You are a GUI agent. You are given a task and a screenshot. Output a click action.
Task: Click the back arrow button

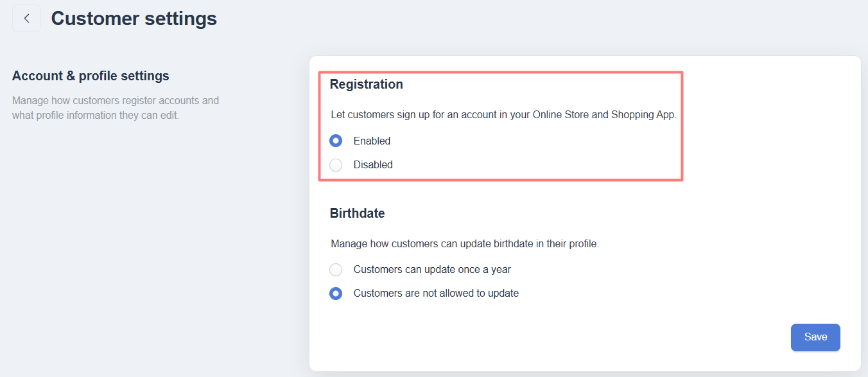pyautogui.click(x=26, y=19)
